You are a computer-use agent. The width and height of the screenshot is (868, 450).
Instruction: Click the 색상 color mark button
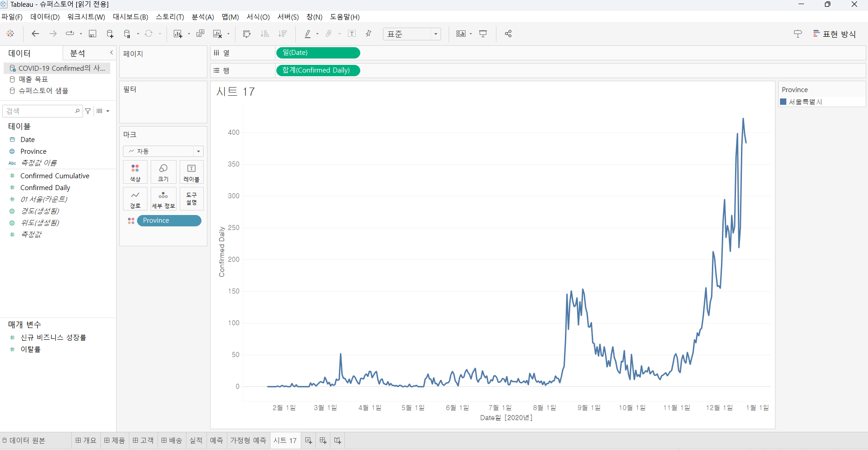(135, 172)
